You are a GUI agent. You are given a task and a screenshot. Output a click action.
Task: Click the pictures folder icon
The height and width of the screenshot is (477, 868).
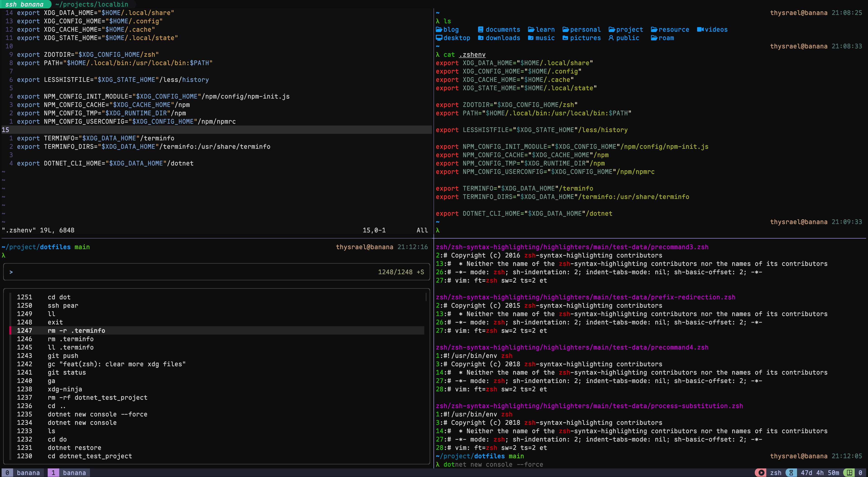pyautogui.click(x=565, y=38)
